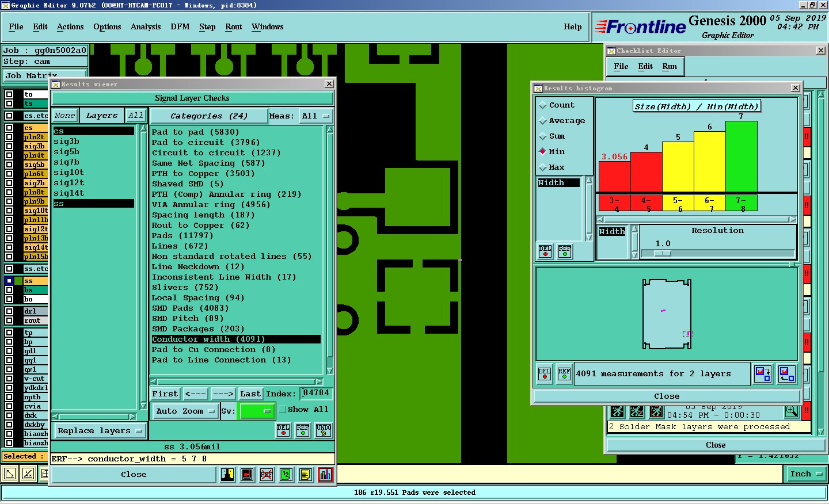
Task: Click the green 7-8 histogram bar
Action: (741, 156)
